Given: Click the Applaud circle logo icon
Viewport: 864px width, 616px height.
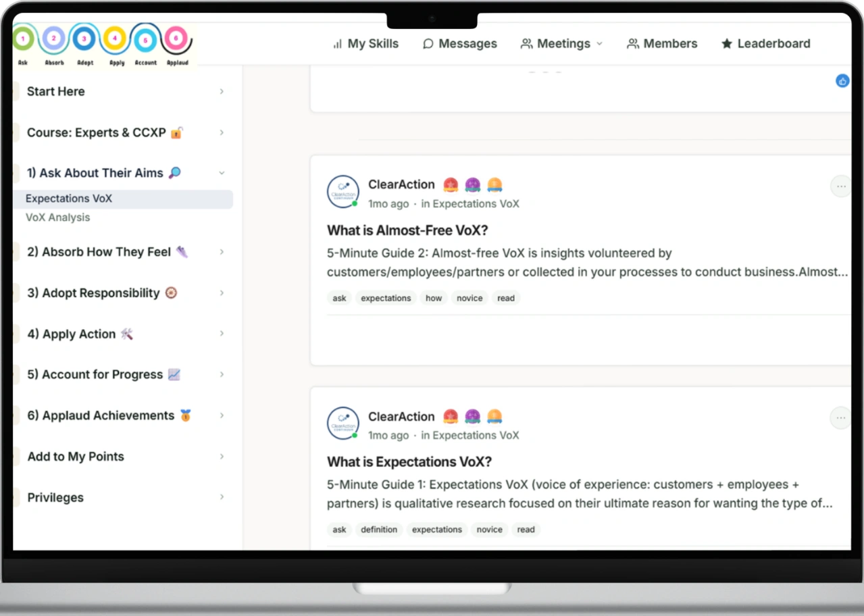Looking at the screenshot, I should tap(176, 38).
